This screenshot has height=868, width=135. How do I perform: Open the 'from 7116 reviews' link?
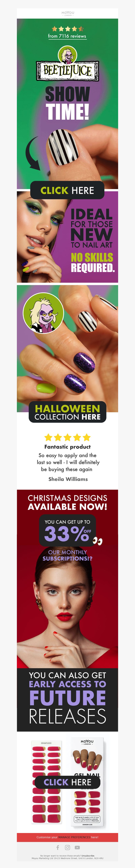(67, 36)
